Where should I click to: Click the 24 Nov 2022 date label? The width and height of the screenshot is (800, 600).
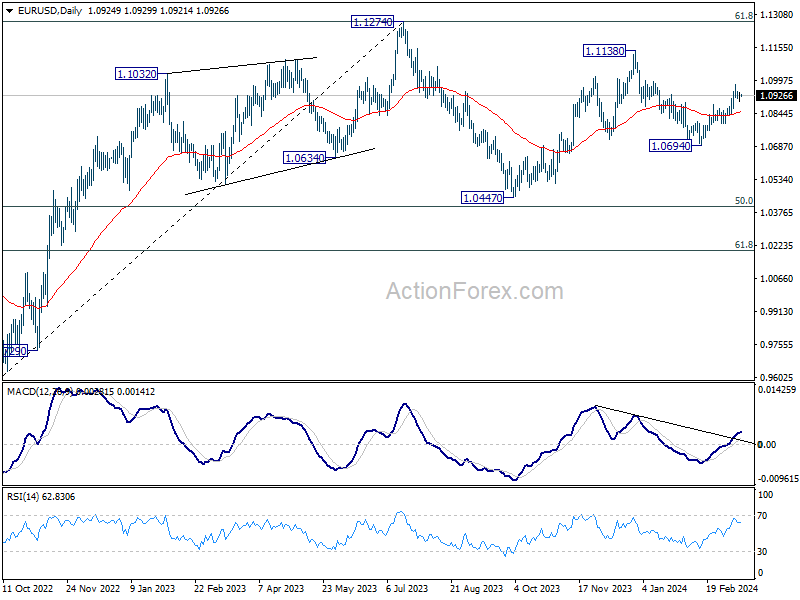click(x=93, y=589)
